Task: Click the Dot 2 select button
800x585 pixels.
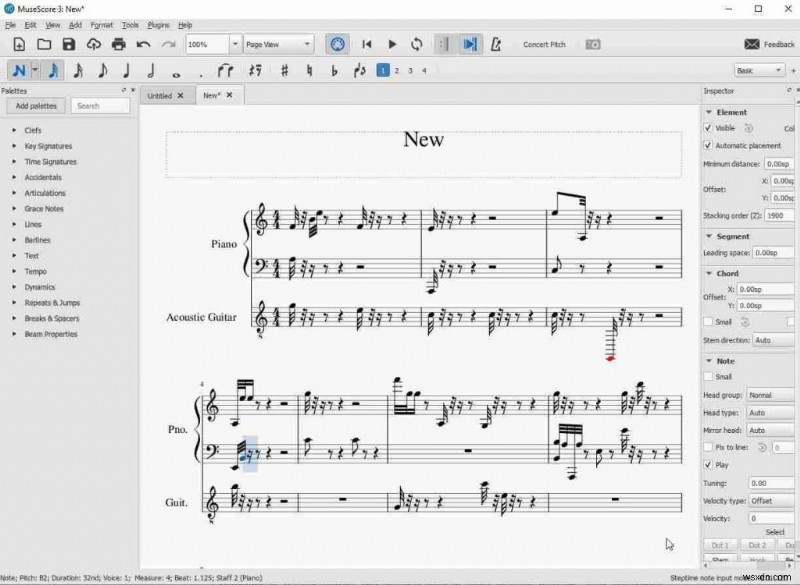Action: pos(757,545)
